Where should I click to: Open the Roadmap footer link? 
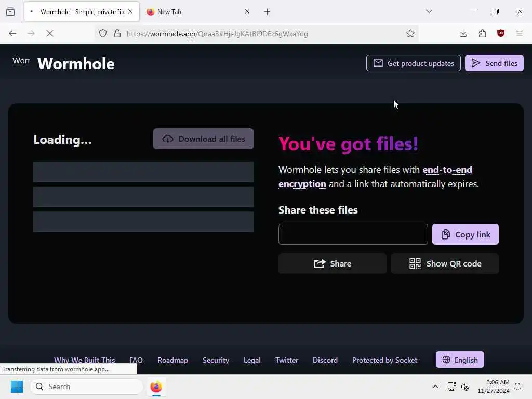(x=172, y=360)
